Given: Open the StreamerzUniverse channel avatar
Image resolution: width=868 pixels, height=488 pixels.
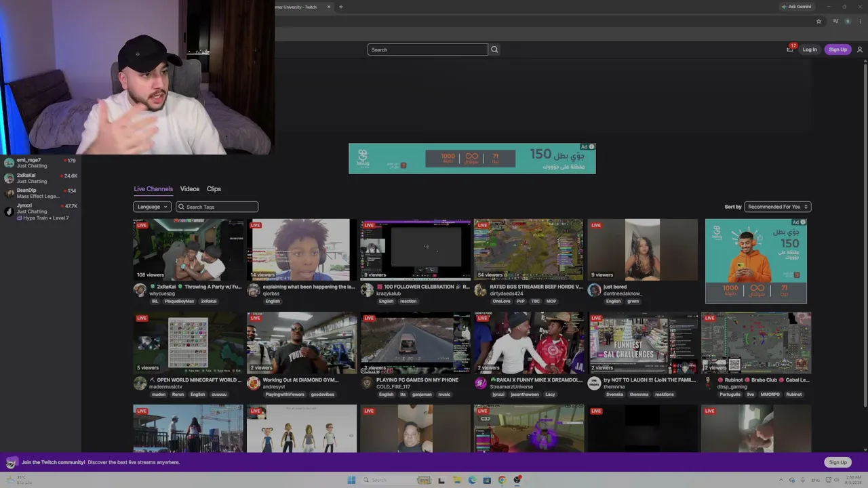Looking at the screenshot, I should (481, 383).
